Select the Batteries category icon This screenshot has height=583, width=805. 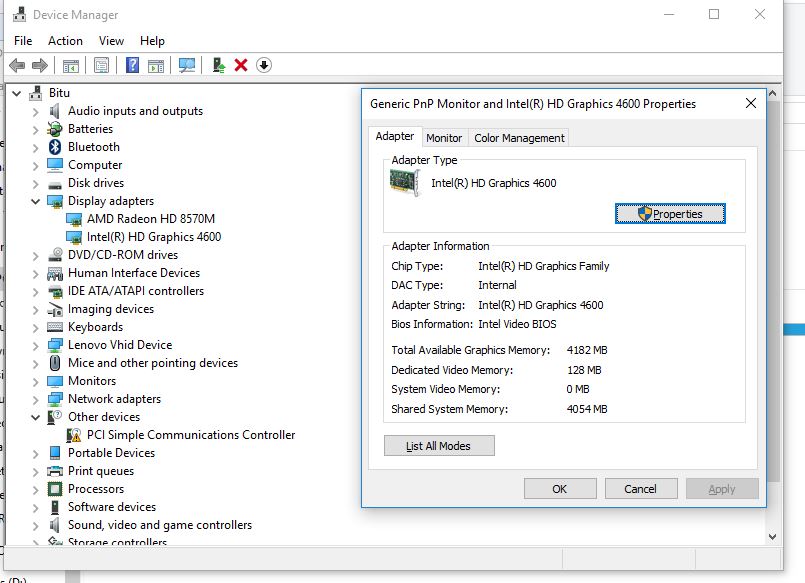[55, 129]
